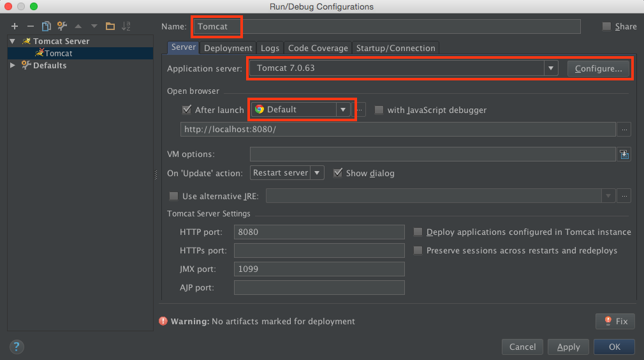Image resolution: width=644 pixels, height=360 pixels.
Task: Click the Configure... button
Action: click(x=598, y=69)
